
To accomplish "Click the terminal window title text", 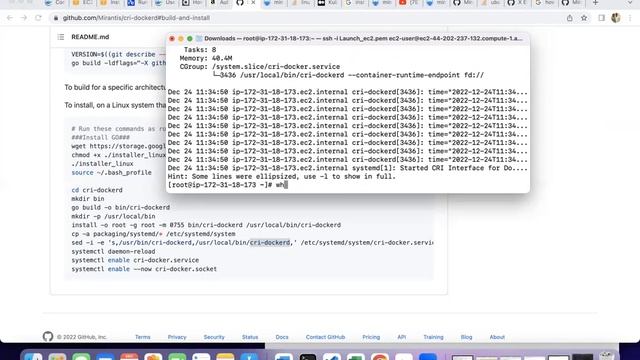I will pyautogui.click(x=363, y=38).
